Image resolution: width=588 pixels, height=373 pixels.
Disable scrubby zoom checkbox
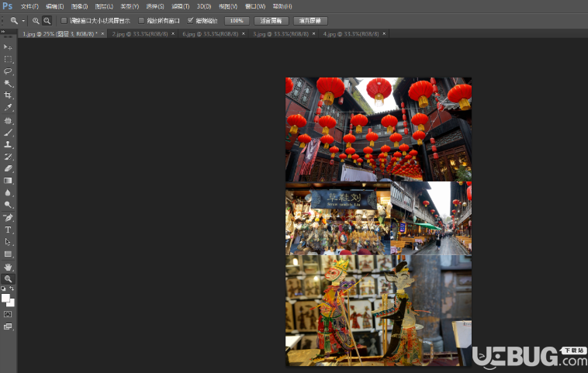(x=191, y=21)
